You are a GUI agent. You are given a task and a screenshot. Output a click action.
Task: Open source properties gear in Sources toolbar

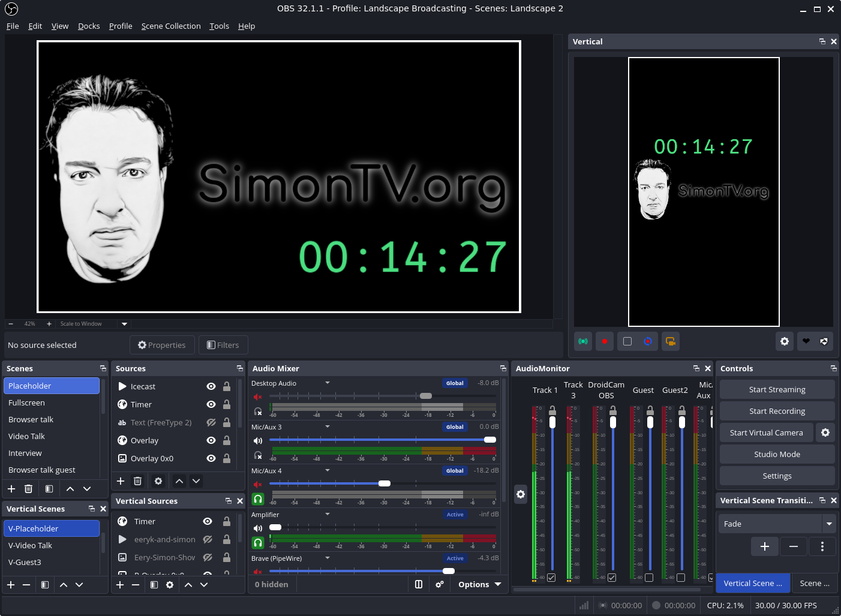[158, 481]
